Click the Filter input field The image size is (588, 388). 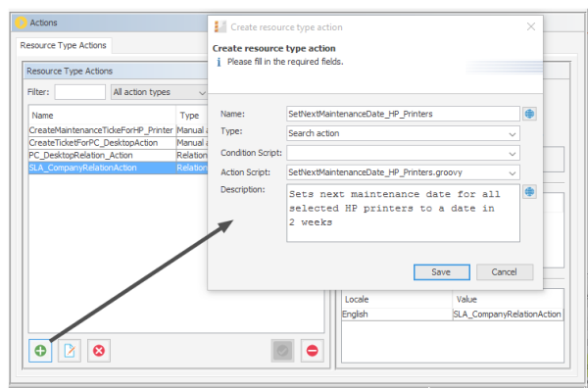click(80, 92)
